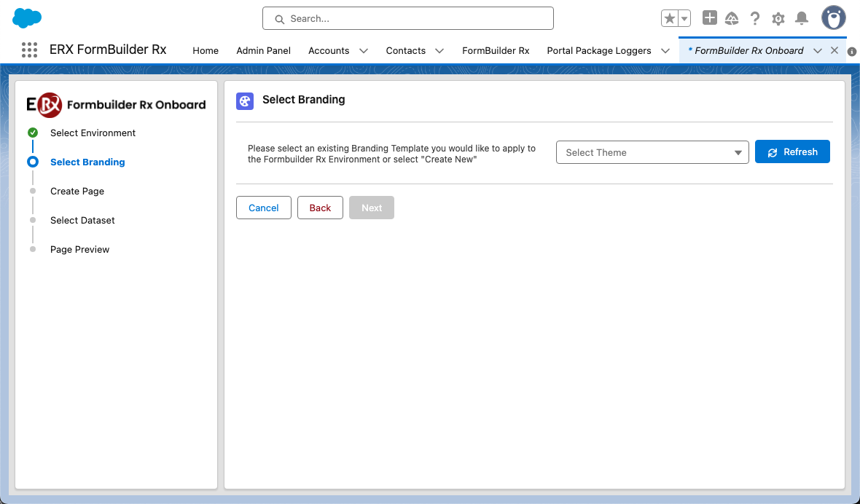The image size is (860, 504).
Task: Expand the Contacts tab chevron menu
Action: [439, 51]
